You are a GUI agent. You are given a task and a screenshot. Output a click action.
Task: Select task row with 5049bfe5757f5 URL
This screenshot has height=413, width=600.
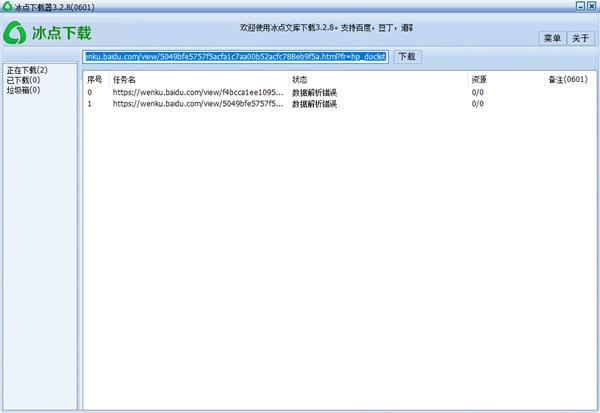[339, 104]
